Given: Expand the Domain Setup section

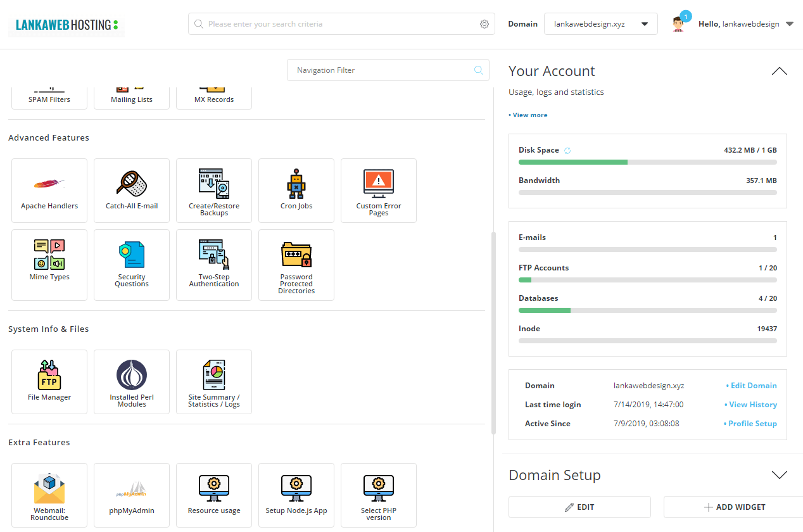Looking at the screenshot, I should [x=780, y=475].
